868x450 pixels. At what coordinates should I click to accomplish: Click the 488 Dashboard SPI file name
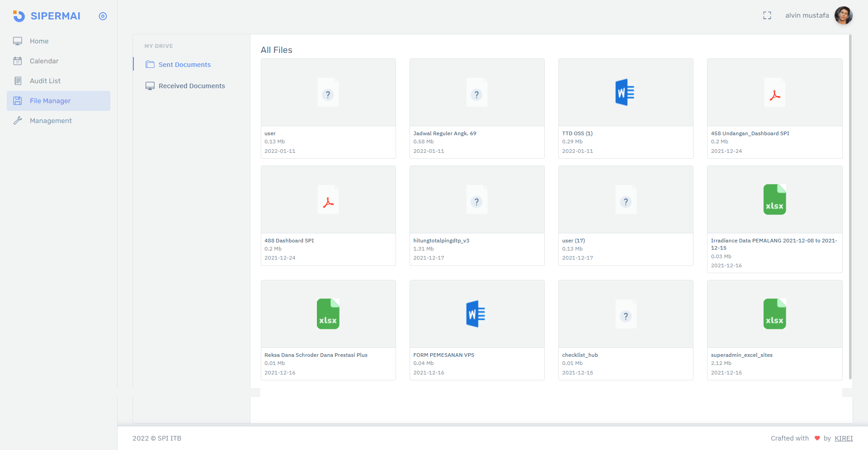[x=289, y=241]
